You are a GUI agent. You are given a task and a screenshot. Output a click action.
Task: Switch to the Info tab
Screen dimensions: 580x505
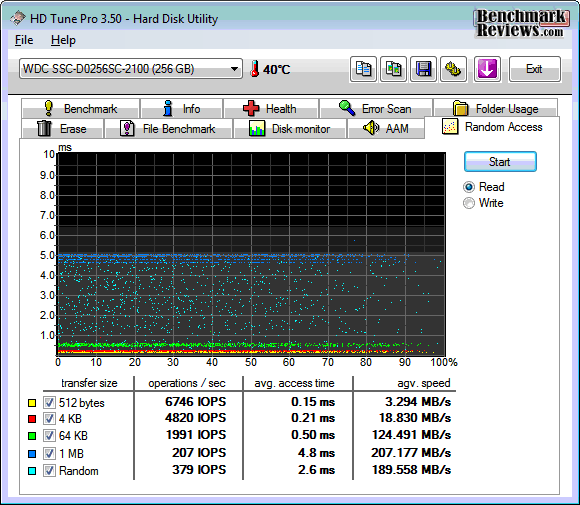[182, 108]
